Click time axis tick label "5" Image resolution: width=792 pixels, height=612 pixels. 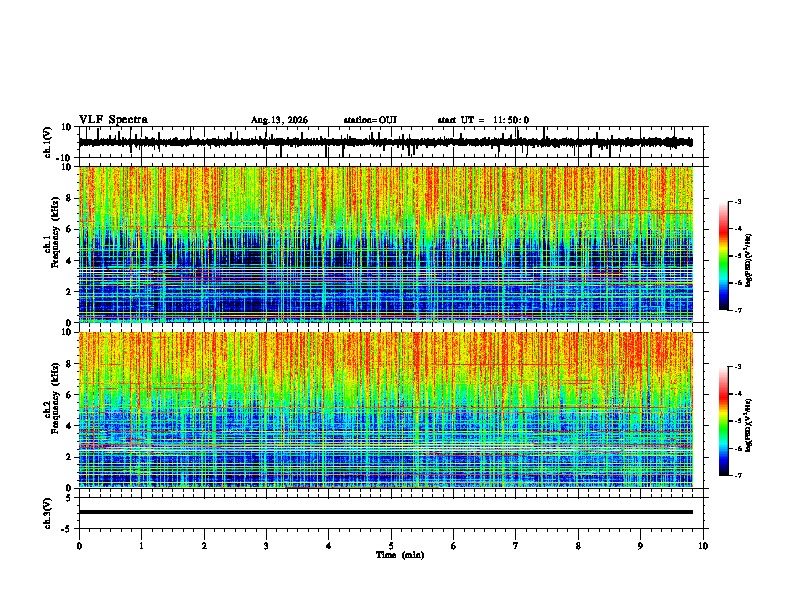(391, 546)
